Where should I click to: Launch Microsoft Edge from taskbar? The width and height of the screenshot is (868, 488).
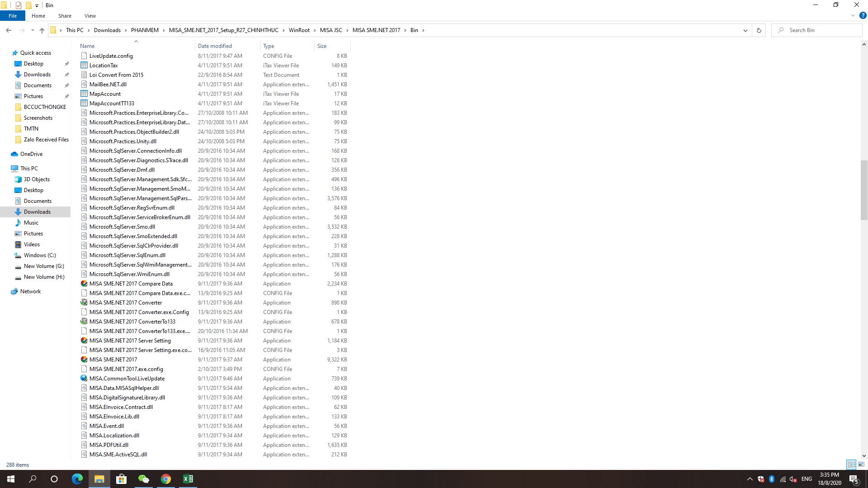click(77, 479)
